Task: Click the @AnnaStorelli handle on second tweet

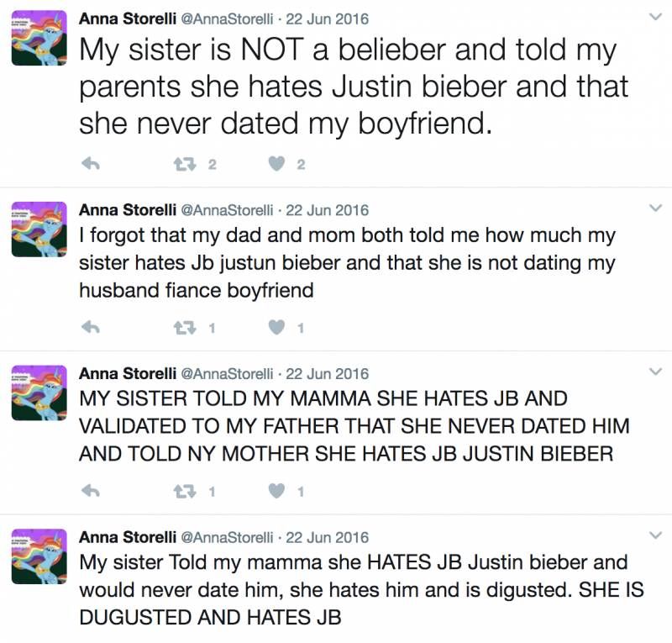Action: pos(227,210)
